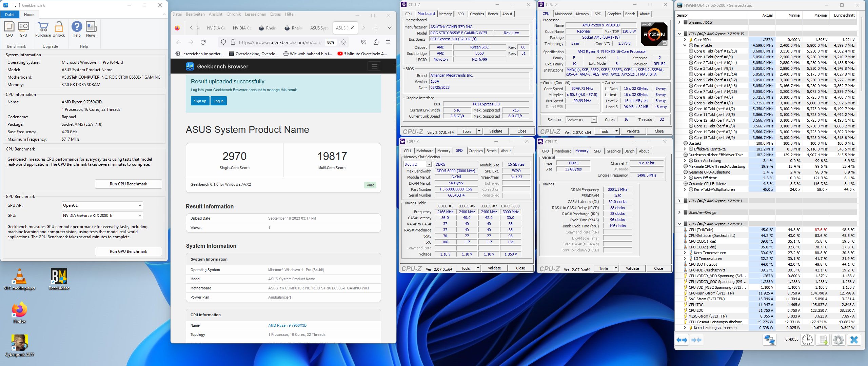The height and width of the screenshot is (366, 868).
Task: Open the Lesezeichen menu in Firefox
Action: pos(255,14)
